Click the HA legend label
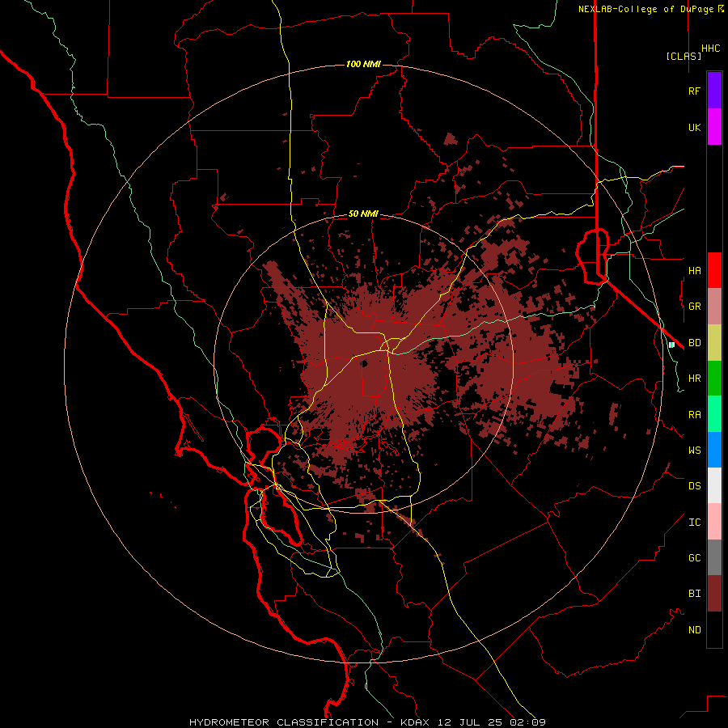 694,270
